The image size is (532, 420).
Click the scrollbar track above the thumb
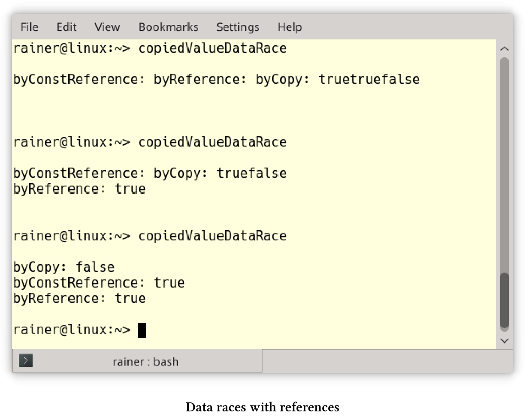point(505,165)
